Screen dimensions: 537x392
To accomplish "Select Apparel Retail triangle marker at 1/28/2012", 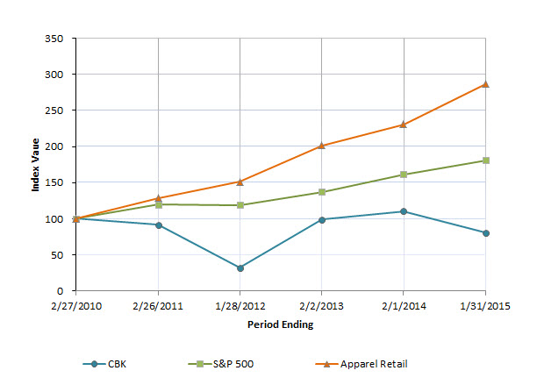I will [240, 182].
